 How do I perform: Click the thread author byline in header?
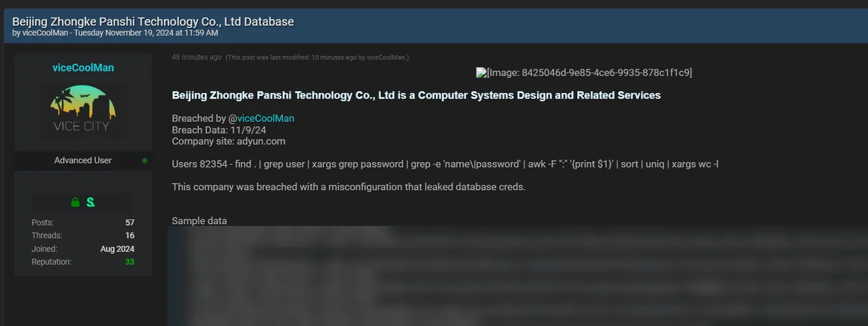click(114, 33)
